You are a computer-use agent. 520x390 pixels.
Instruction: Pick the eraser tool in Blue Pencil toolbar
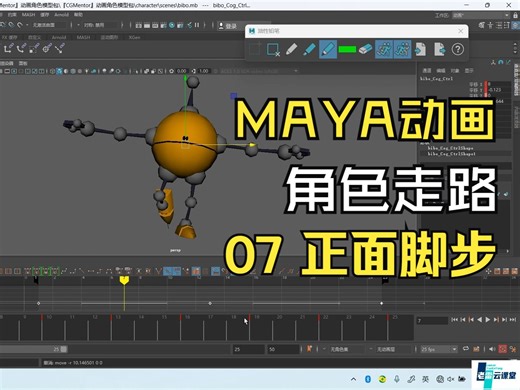pos(365,49)
